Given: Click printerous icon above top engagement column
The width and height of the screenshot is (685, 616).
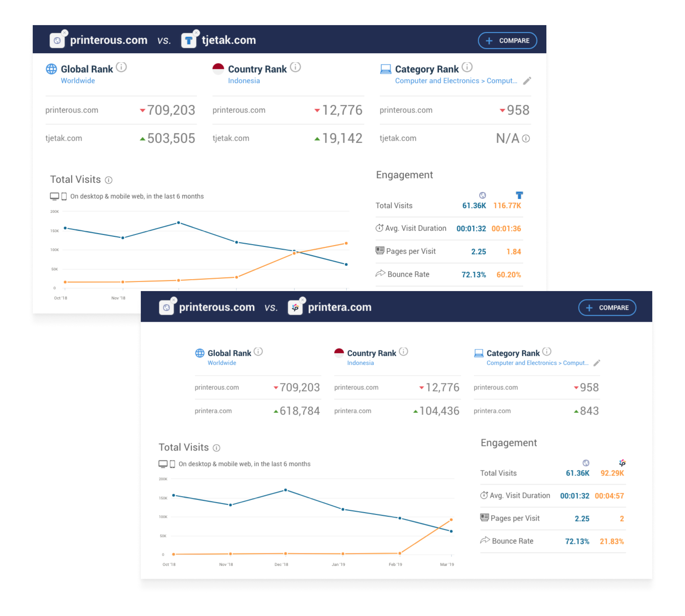Looking at the screenshot, I should (483, 195).
